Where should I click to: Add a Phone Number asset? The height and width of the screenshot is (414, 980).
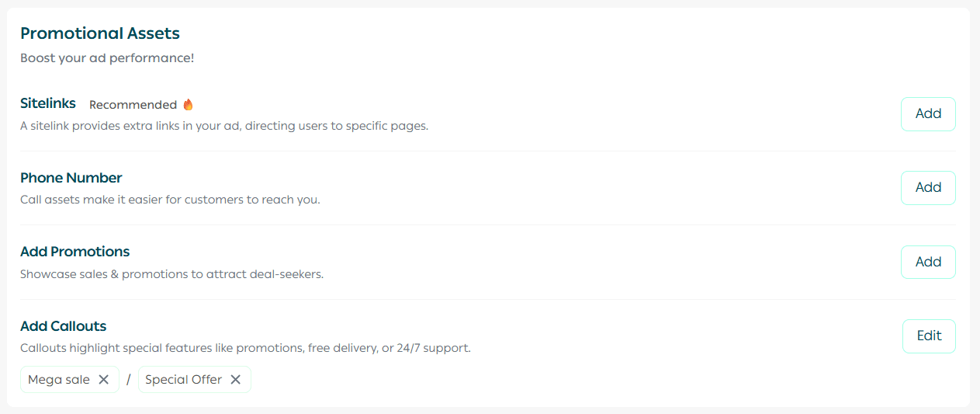click(928, 187)
